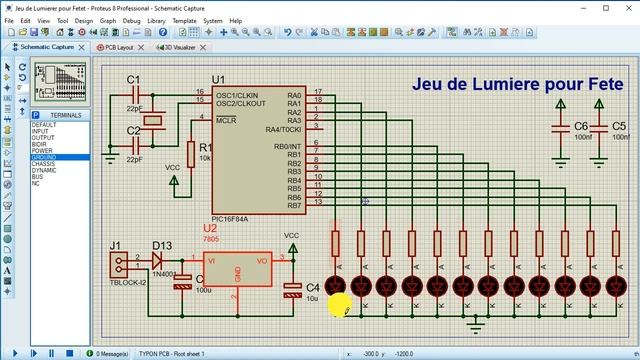The image size is (640, 360).
Task: Open the File menu
Action: [9, 21]
